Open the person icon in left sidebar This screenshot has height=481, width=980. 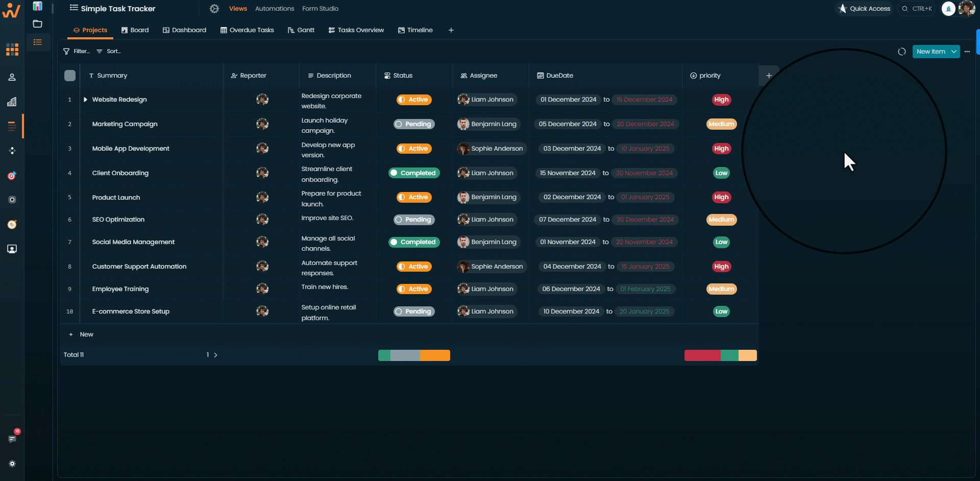pos(12,77)
